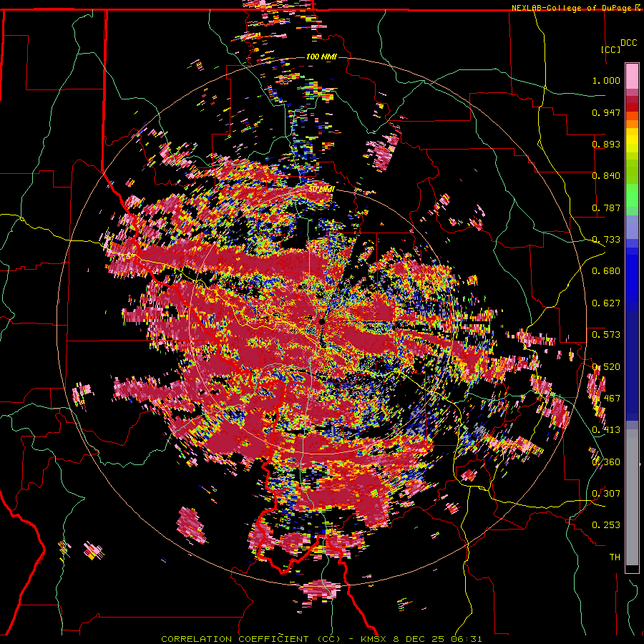Select the 0.253 legend value
The width and height of the screenshot is (644, 644).
tap(606, 525)
